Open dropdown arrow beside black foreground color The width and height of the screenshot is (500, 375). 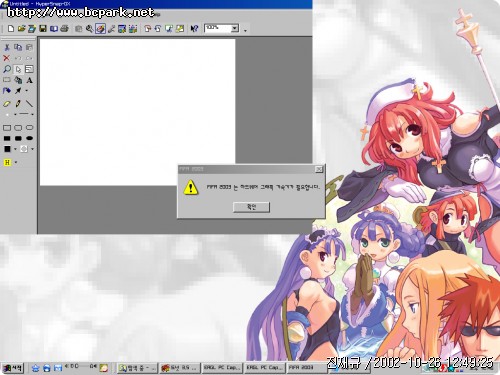15,149
